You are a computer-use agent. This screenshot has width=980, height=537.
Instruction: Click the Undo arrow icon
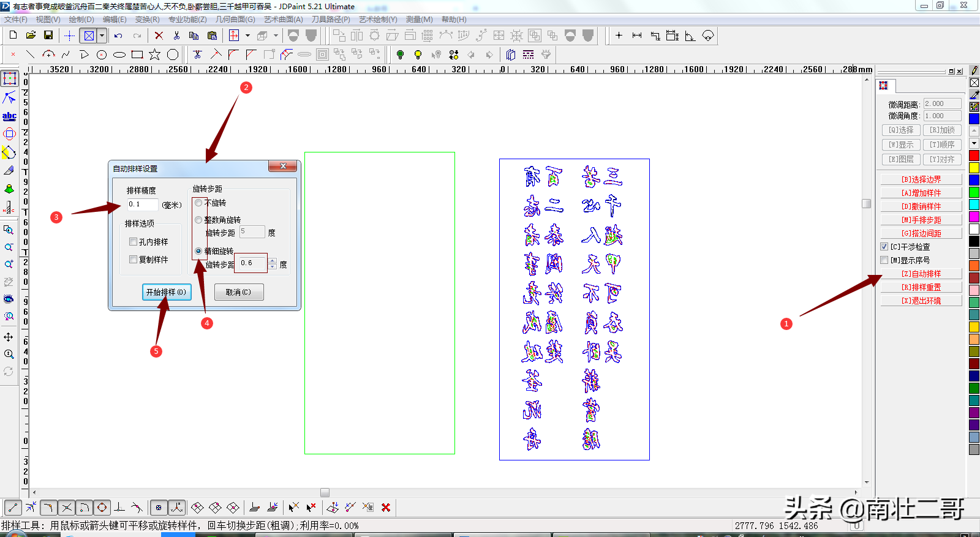(118, 36)
